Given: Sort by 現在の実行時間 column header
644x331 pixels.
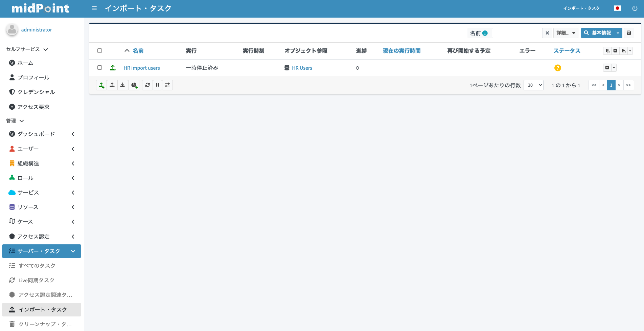Looking at the screenshot, I should (401, 51).
